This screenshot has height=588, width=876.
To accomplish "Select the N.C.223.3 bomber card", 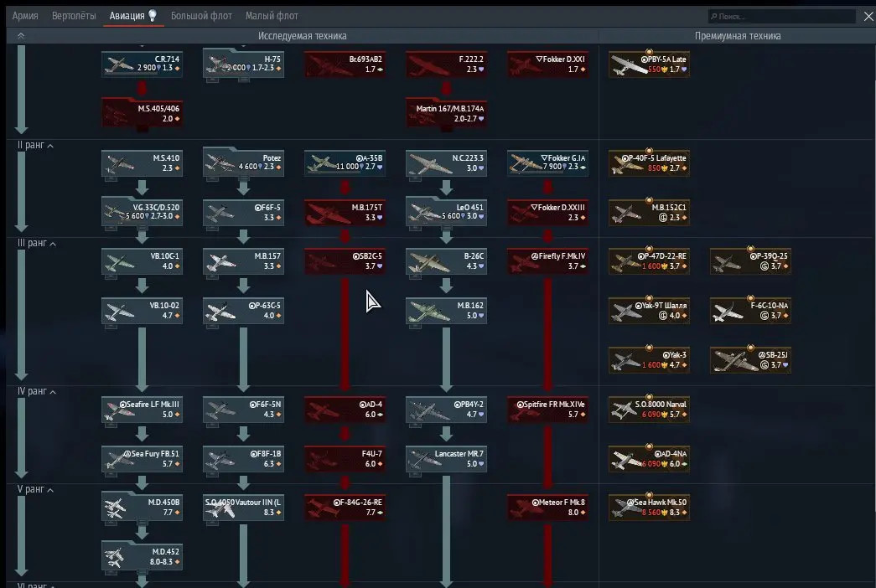I will [446, 162].
